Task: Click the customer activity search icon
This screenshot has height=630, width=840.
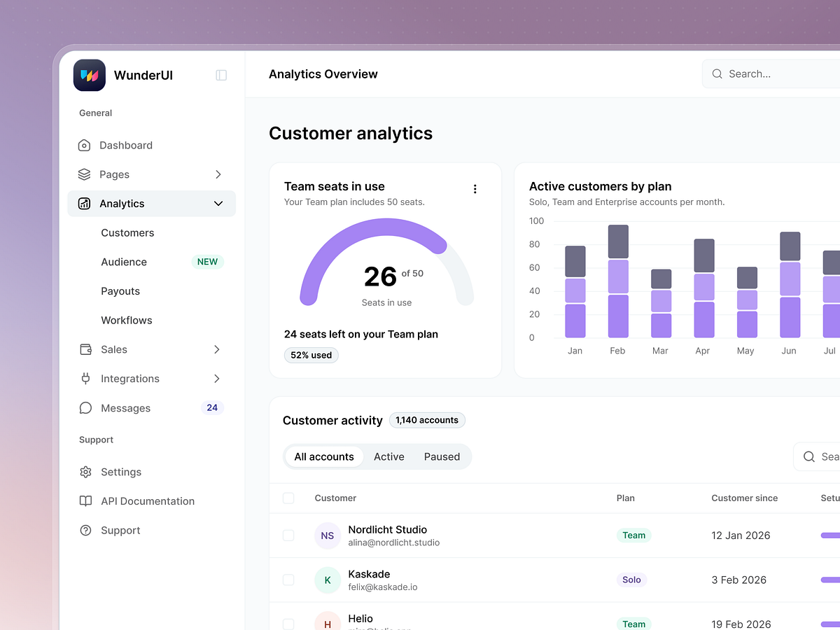Action: coord(808,456)
